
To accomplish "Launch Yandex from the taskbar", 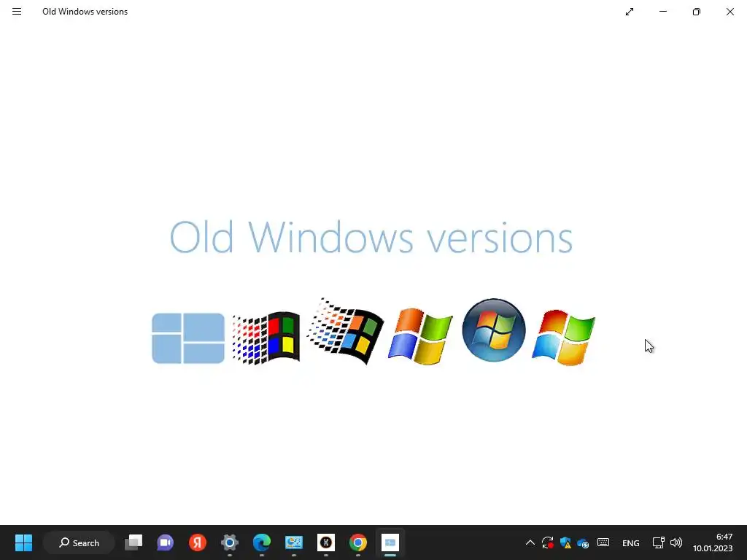I will (197, 542).
